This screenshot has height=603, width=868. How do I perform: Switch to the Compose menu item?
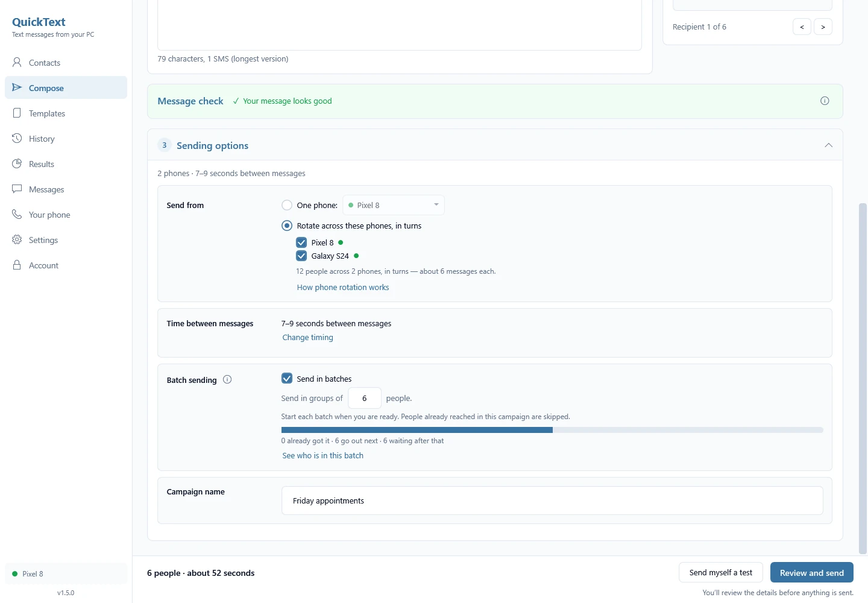pyautogui.click(x=66, y=87)
